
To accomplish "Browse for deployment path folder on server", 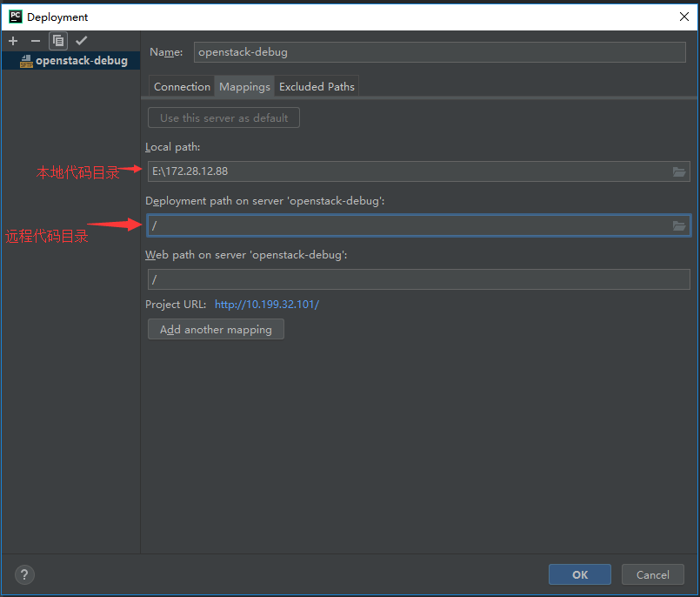I will pyautogui.click(x=679, y=225).
